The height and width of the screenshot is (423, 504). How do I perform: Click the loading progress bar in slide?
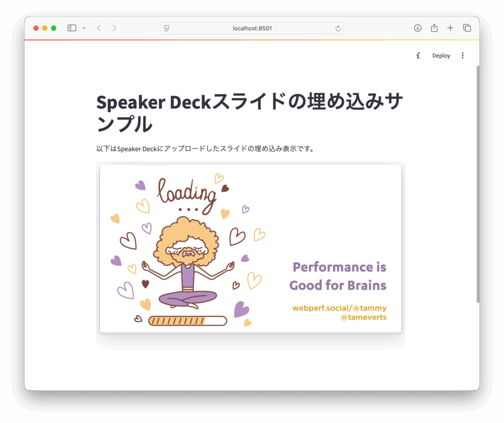point(187,321)
